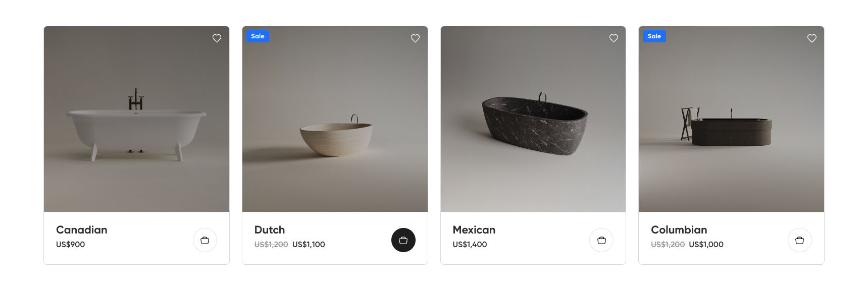Toggle wishlist heart on Dutch bathtub
The width and height of the screenshot is (868, 293).
coord(415,38)
